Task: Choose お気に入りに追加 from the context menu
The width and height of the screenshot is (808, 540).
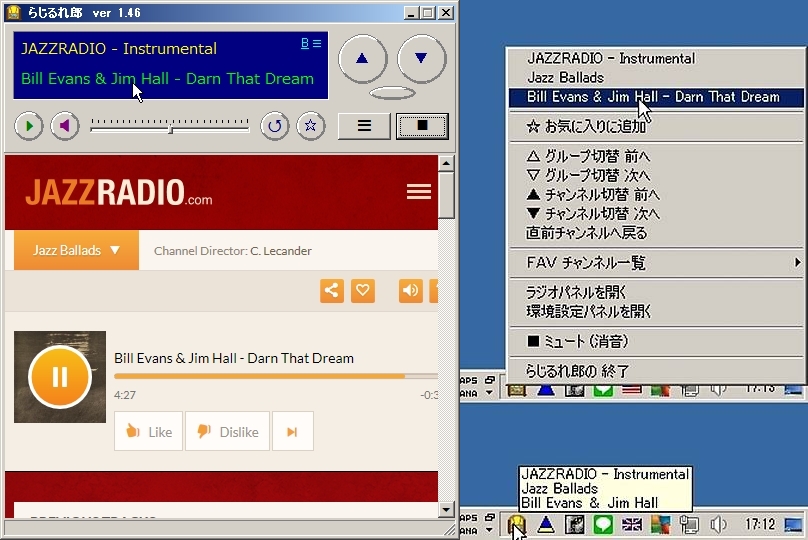Action: tap(656, 126)
